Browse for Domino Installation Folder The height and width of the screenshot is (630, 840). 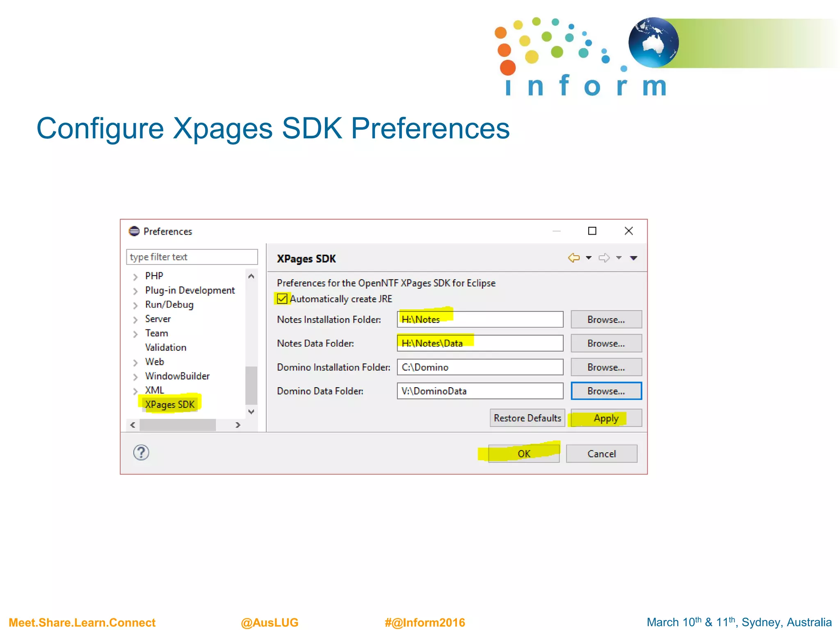coord(606,367)
